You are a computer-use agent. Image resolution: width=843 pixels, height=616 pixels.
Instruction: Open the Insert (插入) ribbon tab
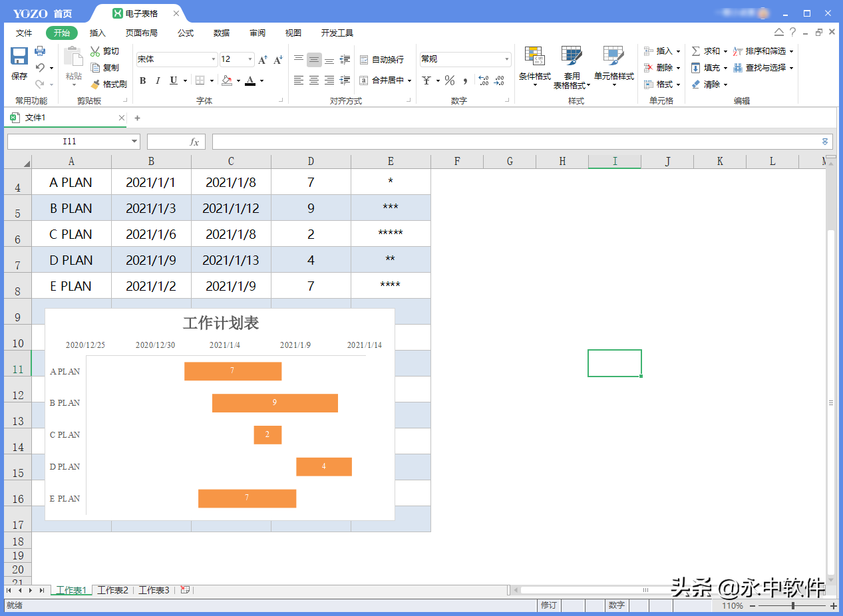tap(98, 33)
